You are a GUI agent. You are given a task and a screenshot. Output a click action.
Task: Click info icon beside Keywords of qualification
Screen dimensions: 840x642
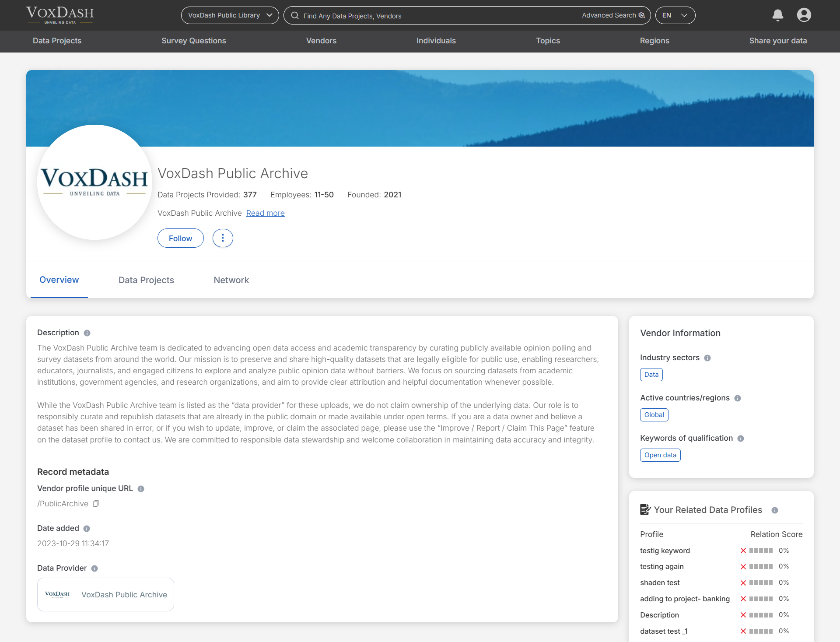pos(741,439)
